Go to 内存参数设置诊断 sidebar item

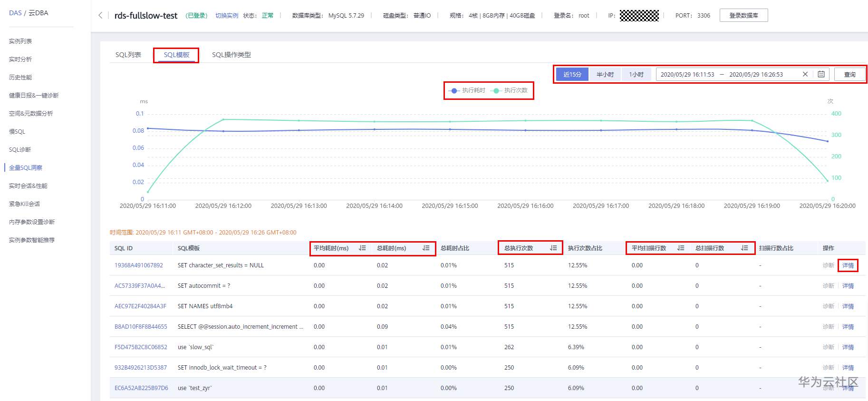(32, 222)
